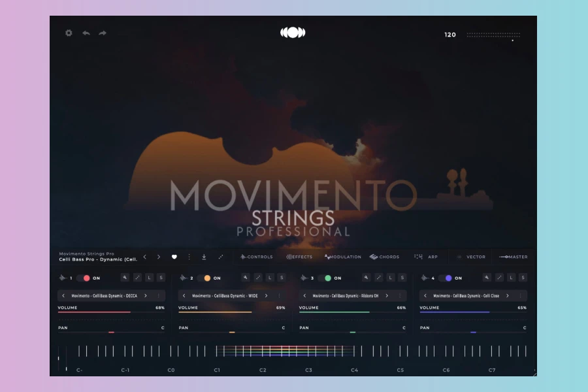Screen dimensions: 588x392
Task: Turn off layer 1 ON switch
Action: click(x=84, y=278)
